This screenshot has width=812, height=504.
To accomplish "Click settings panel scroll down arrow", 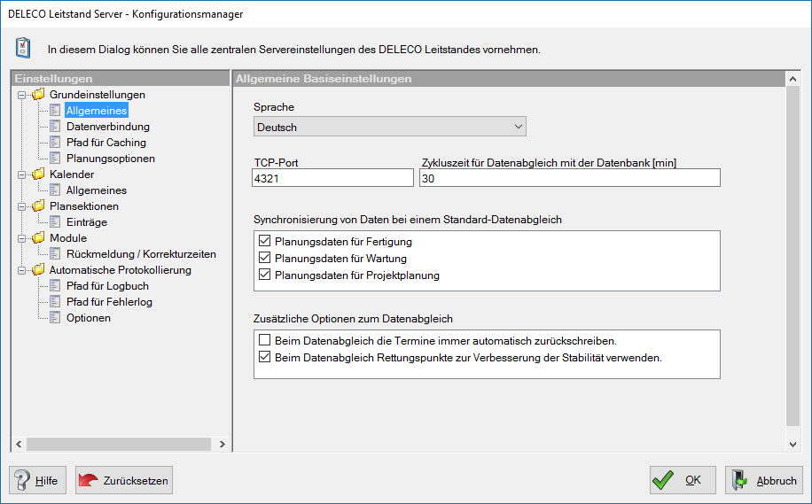I will point(792,444).
